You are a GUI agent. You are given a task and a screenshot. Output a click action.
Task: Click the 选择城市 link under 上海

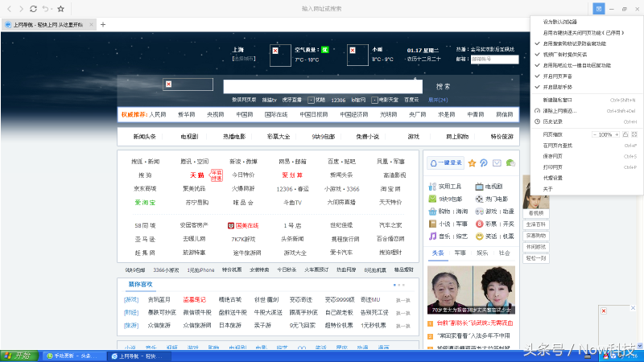[x=244, y=59]
